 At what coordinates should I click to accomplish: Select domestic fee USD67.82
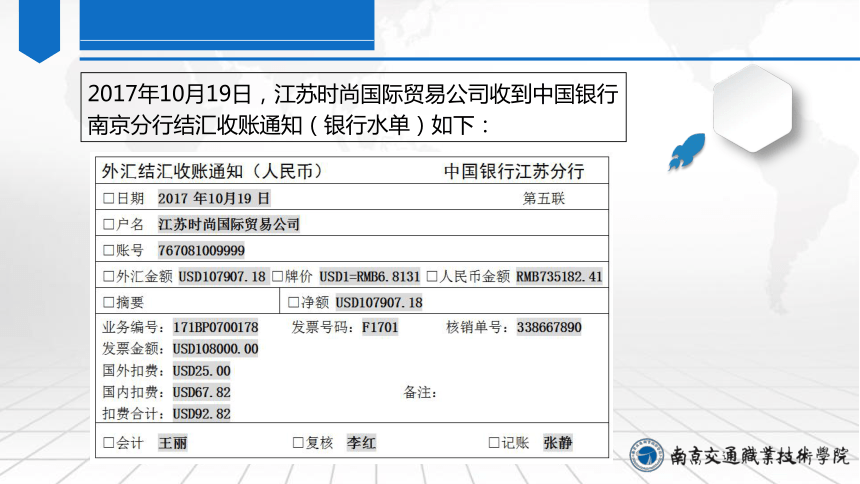coord(201,392)
